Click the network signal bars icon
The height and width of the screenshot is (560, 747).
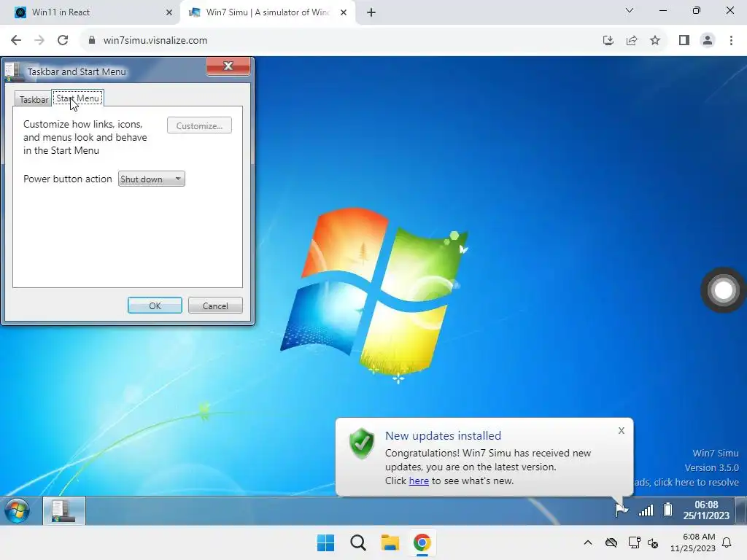coord(646,510)
